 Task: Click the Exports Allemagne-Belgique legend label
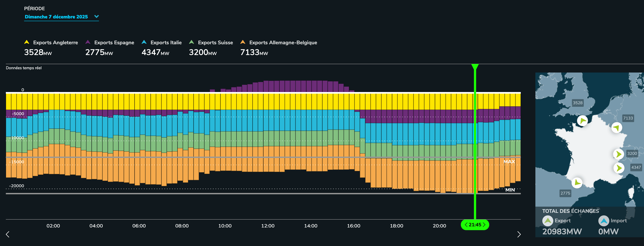point(283,43)
